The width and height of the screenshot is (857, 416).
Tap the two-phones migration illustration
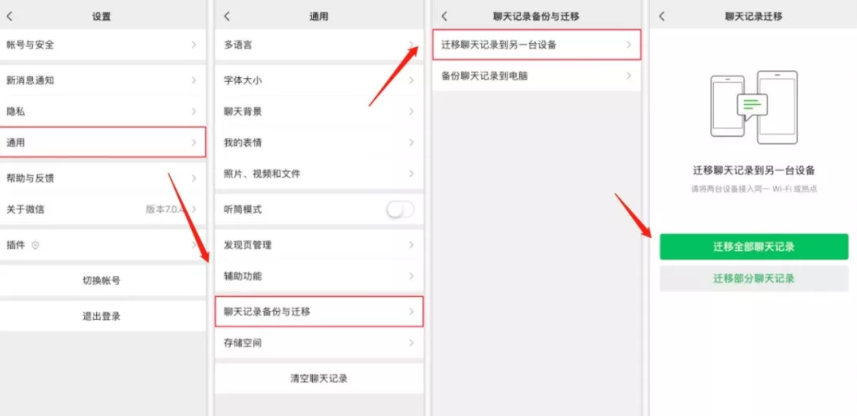click(x=754, y=107)
